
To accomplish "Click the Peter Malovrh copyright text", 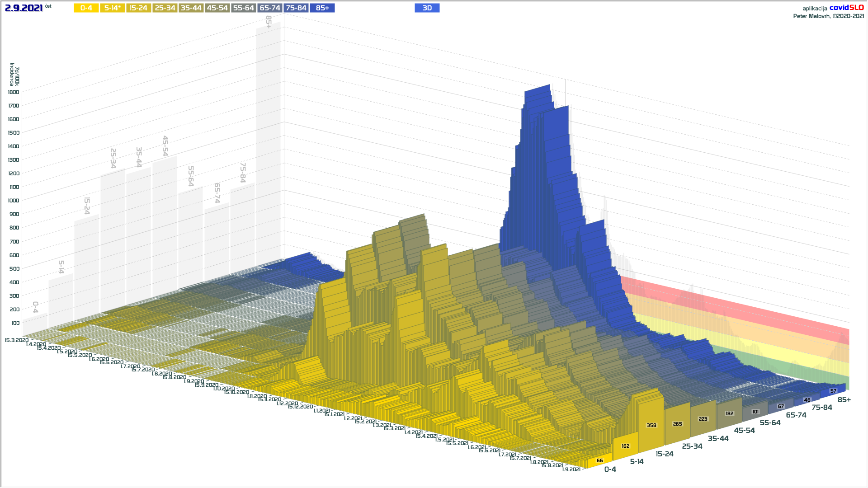I will pyautogui.click(x=828, y=16).
